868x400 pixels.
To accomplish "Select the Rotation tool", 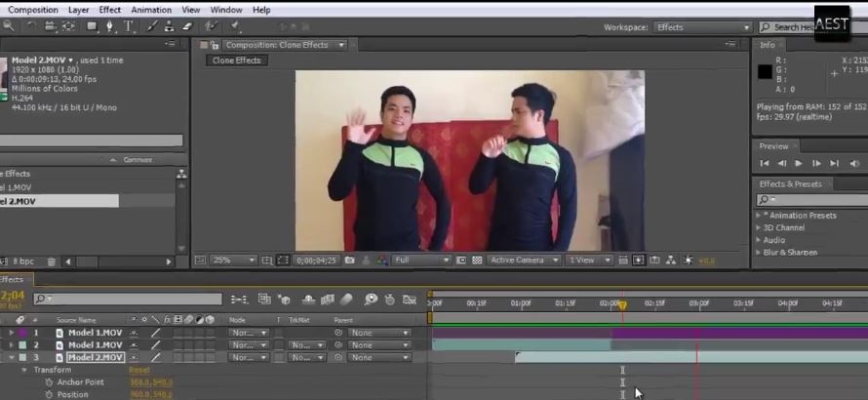I will (31, 26).
